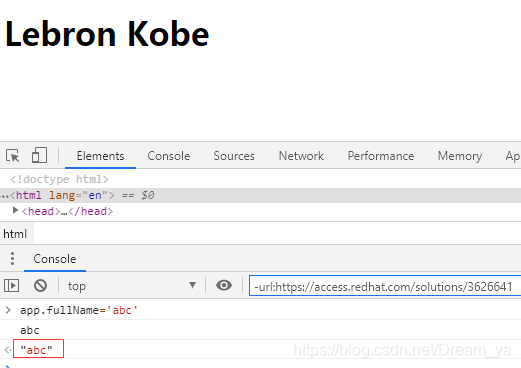Screen dimensions: 521x368
Task: Select the html lang="en" element row
Action: [260, 195]
